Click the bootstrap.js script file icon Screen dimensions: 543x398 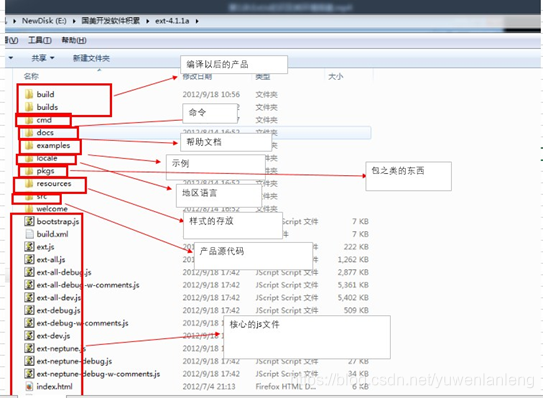(x=29, y=221)
